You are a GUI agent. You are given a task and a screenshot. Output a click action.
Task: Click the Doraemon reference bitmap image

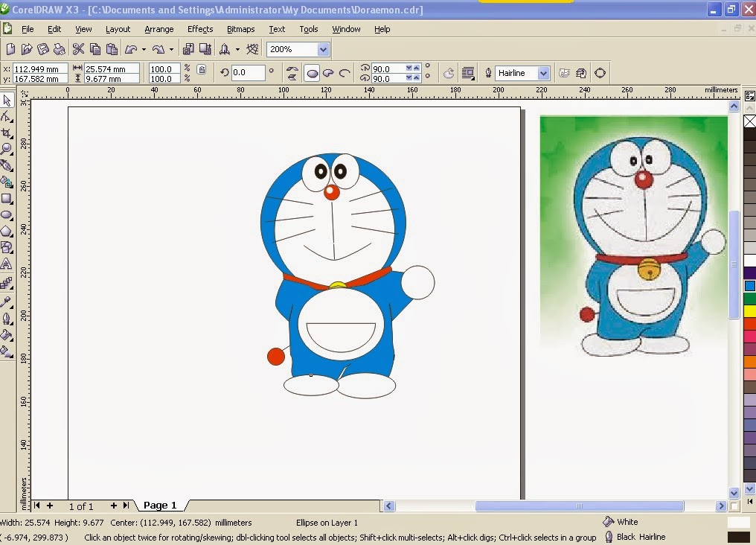click(633, 235)
